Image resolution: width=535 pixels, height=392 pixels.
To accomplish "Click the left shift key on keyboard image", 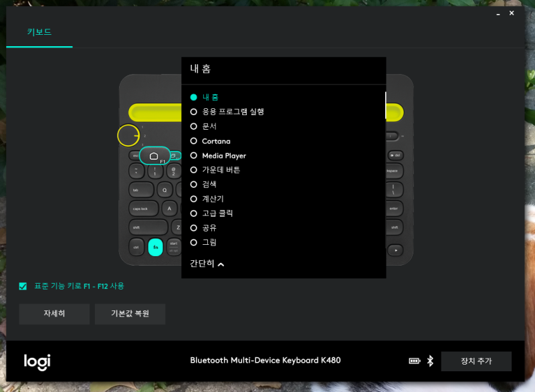I will click(148, 227).
